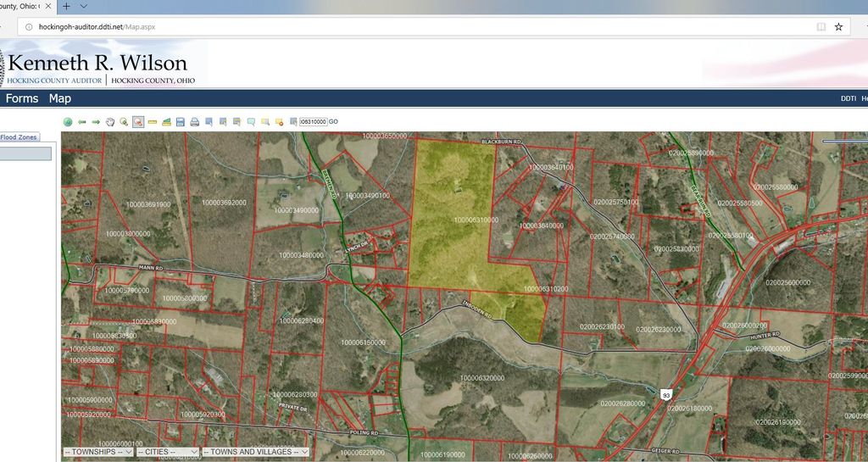This screenshot has width=868, height=462.
Task: Open the TOWNSHIPS dropdown
Action: point(98,453)
